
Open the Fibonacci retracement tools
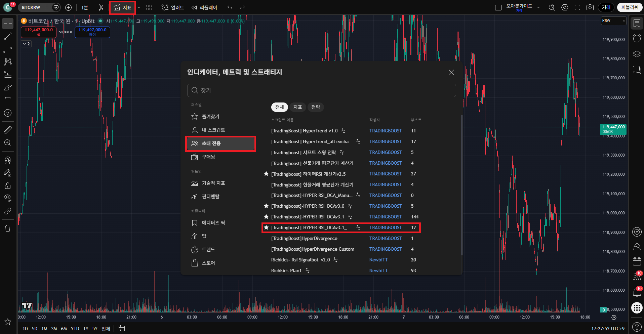(8, 49)
